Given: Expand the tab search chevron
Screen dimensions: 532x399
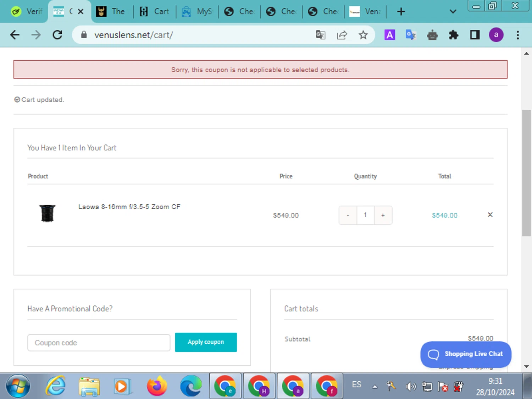Looking at the screenshot, I should pos(453,12).
